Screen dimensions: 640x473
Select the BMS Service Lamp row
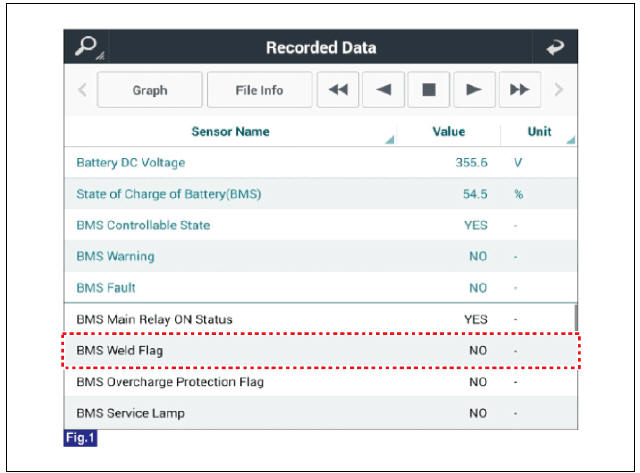pos(321,413)
